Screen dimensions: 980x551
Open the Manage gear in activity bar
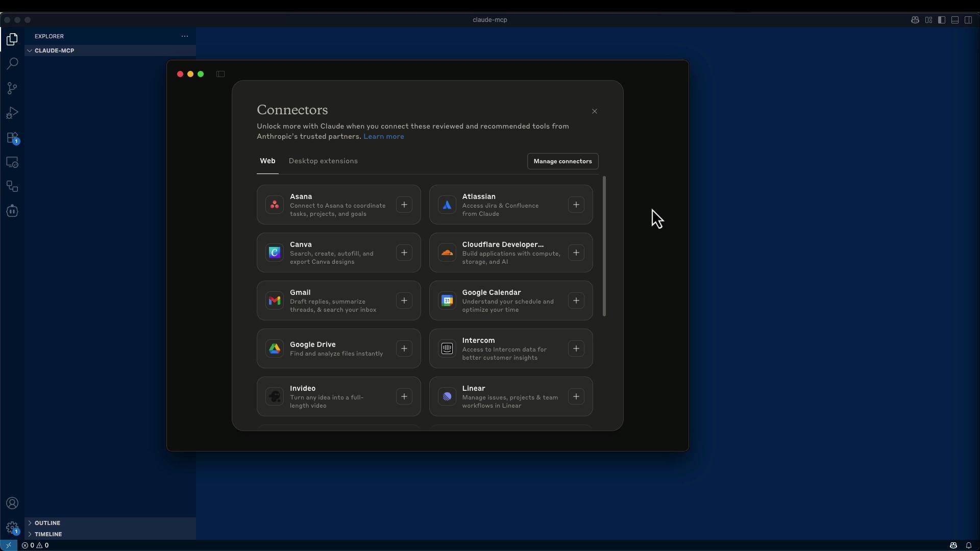pos(12,528)
